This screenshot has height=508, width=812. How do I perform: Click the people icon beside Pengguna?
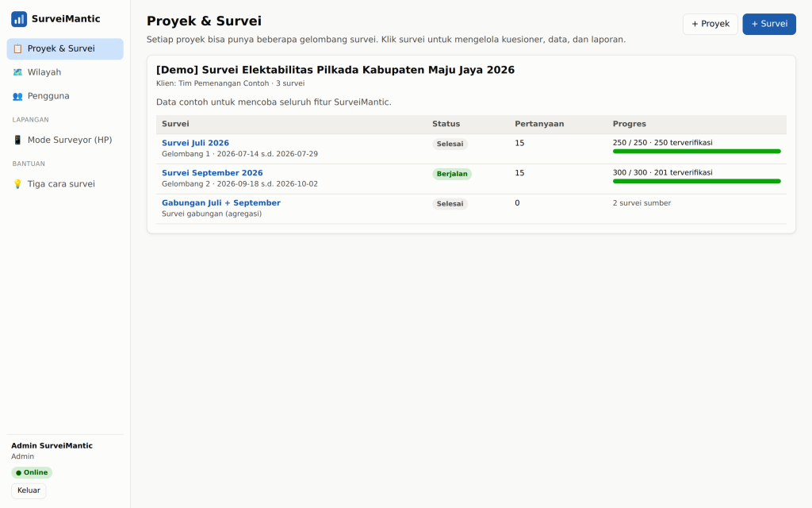[x=17, y=96]
